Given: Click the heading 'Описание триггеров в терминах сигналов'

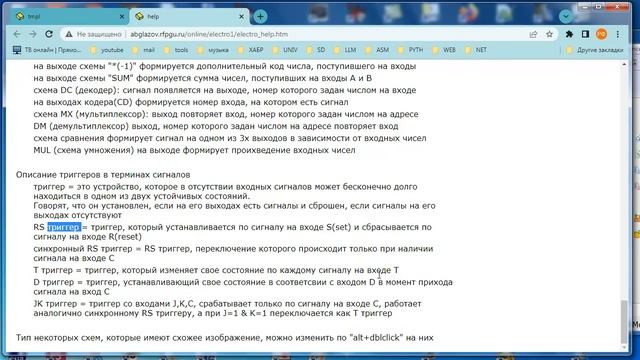Looking at the screenshot, I should click(103, 175).
